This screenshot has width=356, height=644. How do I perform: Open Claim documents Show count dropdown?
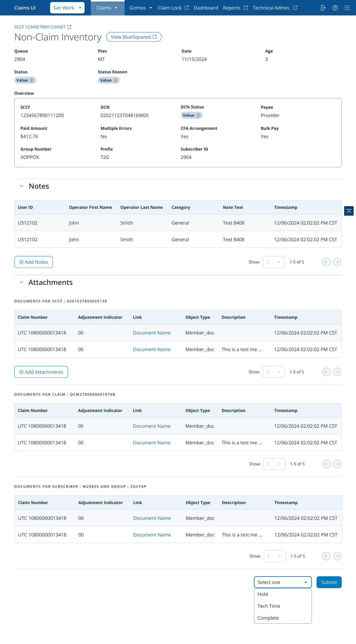[x=274, y=464]
